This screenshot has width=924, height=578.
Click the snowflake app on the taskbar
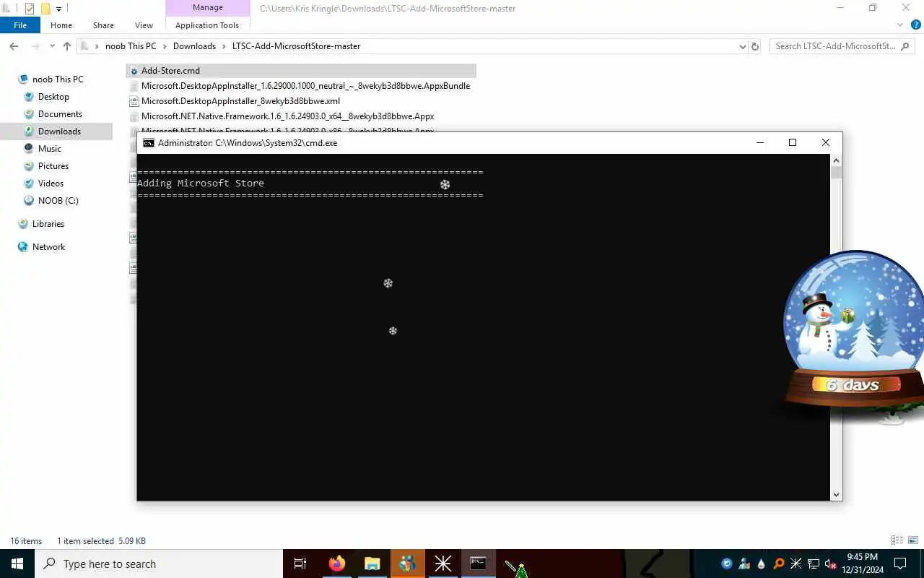coord(443,564)
